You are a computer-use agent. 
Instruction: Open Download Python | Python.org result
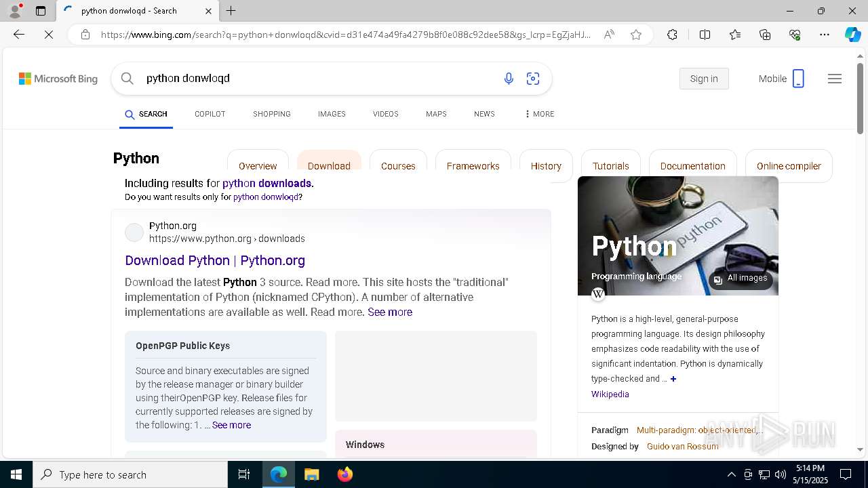click(x=215, y=260)
